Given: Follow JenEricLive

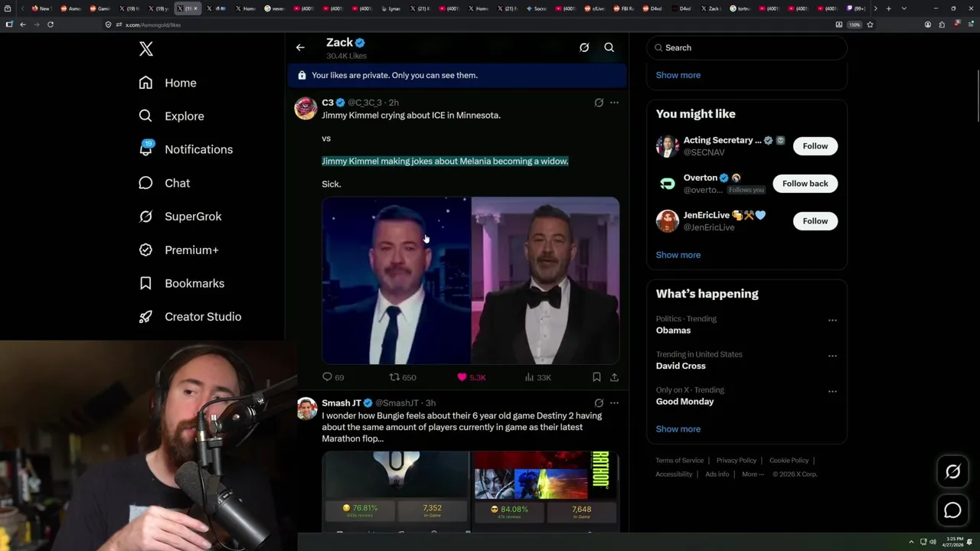Looking at the screenshot, I should (815, 221).
